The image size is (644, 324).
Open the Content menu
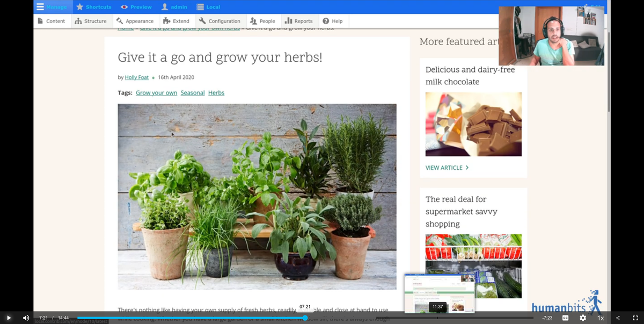(52, 21)
